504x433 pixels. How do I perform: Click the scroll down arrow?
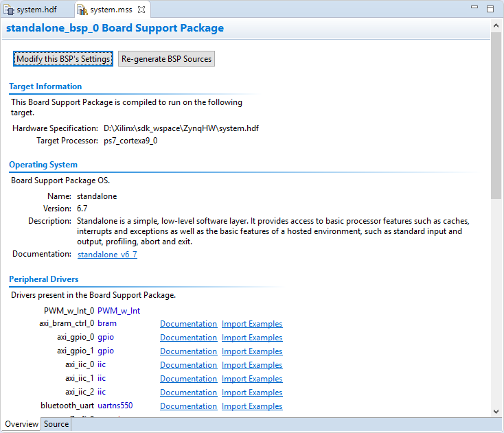coord(496,410)
